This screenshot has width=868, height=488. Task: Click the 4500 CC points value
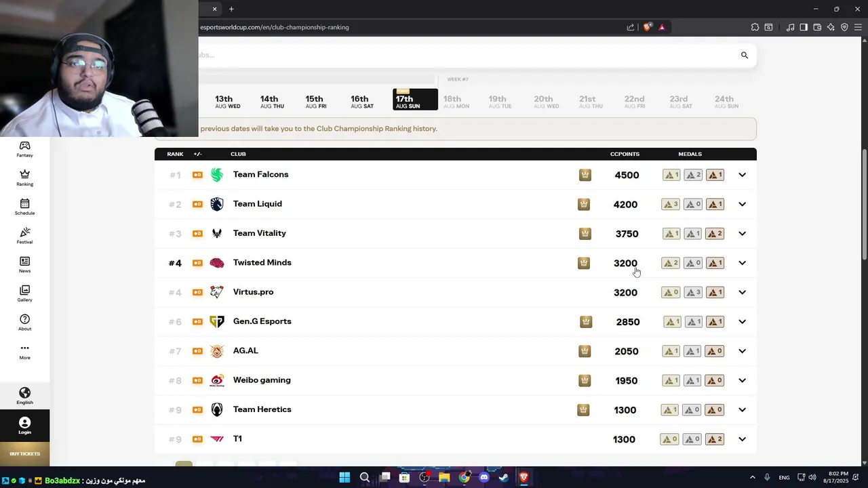pos(627,175)
